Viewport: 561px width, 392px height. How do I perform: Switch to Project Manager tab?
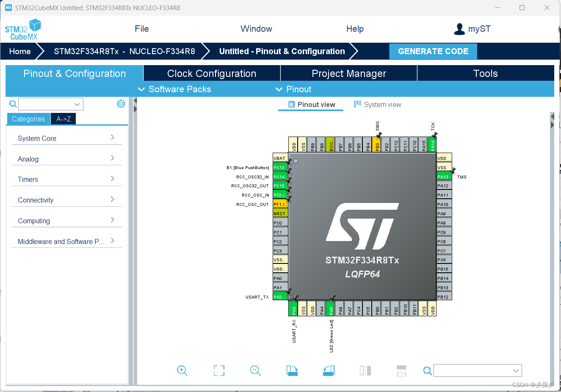[x=349, y=73]
